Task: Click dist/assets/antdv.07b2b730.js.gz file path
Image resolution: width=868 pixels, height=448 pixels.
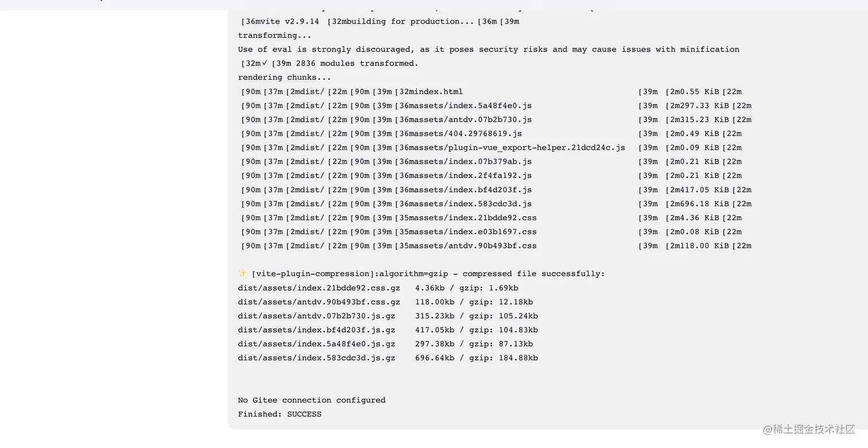Action: tap(317, 316)
